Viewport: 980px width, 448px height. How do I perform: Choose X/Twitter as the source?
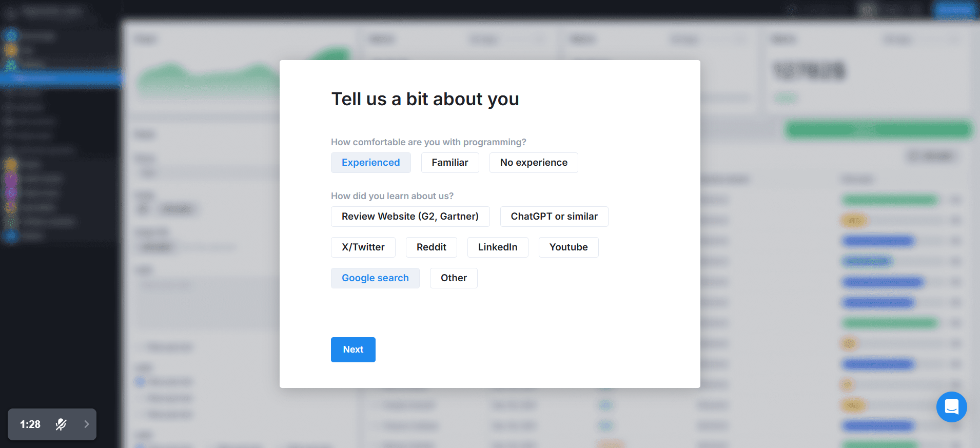[x=363, y=247]
